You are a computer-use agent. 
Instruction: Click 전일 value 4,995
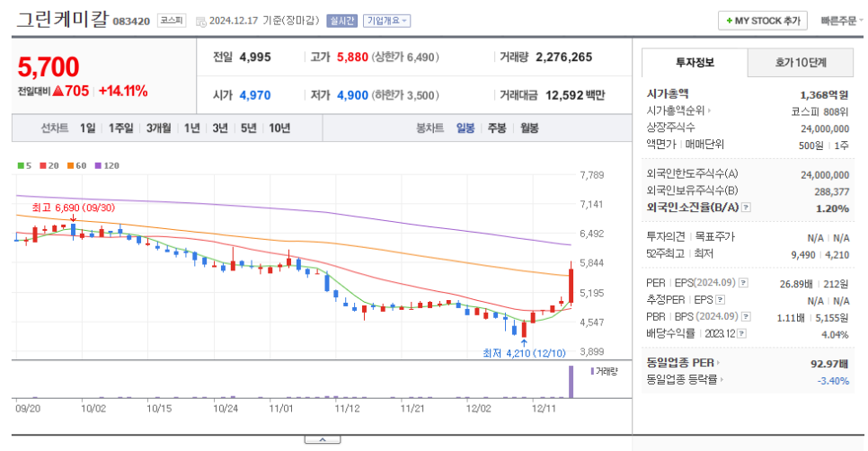pos(255,57)
